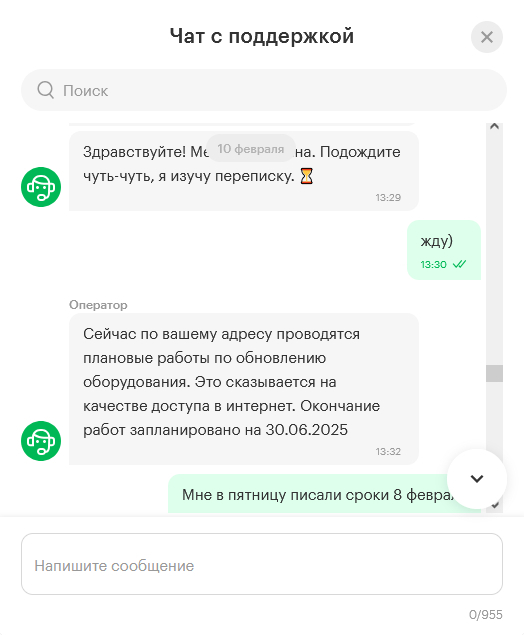Click the message starting Мне в пятницу
Image resolution: width=524 pixels, height=635 pixels.
[x=324, y=494]
